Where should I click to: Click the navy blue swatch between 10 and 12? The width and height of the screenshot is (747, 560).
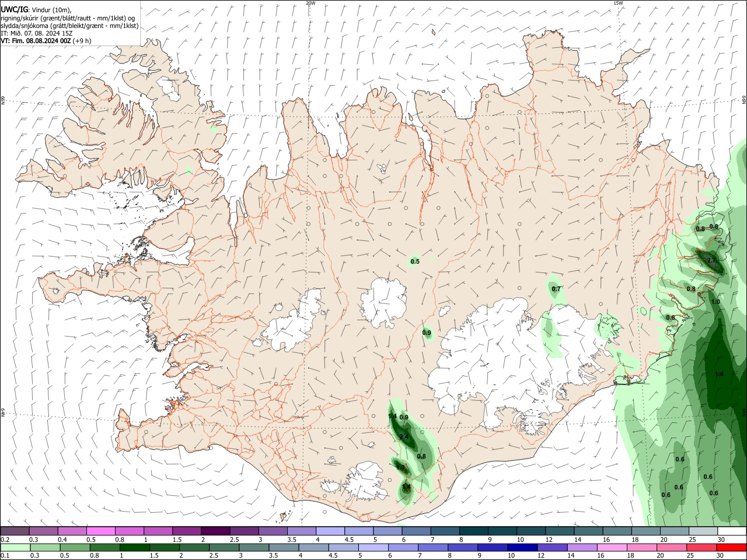[521, 548]
